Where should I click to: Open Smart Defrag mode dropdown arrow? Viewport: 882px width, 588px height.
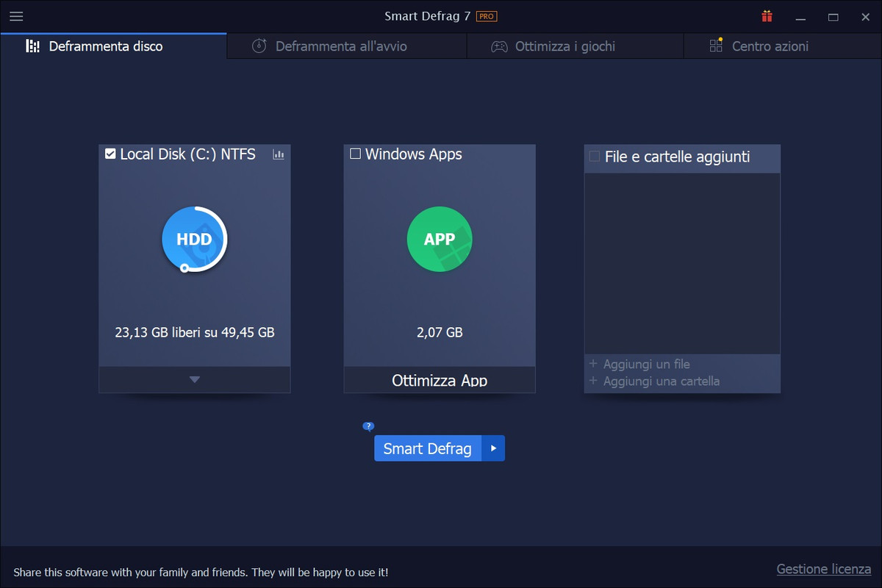pos(493,448)
